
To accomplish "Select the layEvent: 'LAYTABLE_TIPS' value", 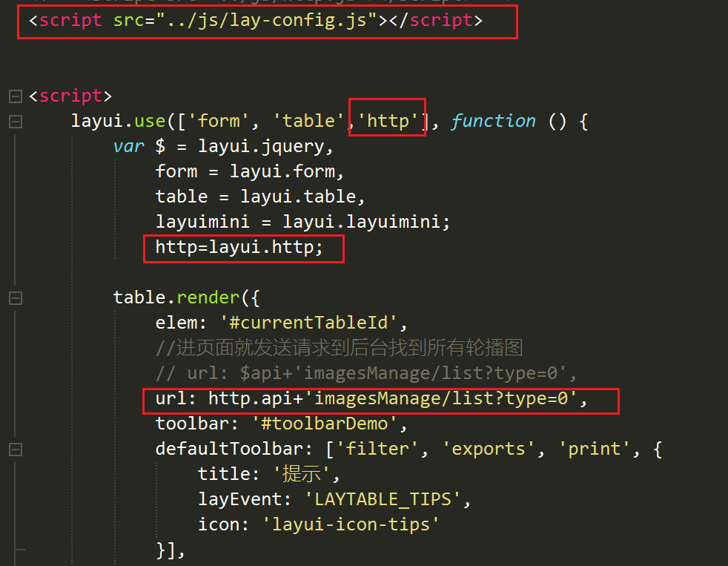I will 334,498.
